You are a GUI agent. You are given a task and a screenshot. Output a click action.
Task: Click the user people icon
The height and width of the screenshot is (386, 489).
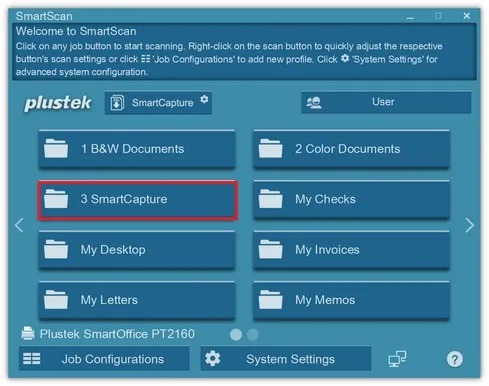tap(314, 103)
